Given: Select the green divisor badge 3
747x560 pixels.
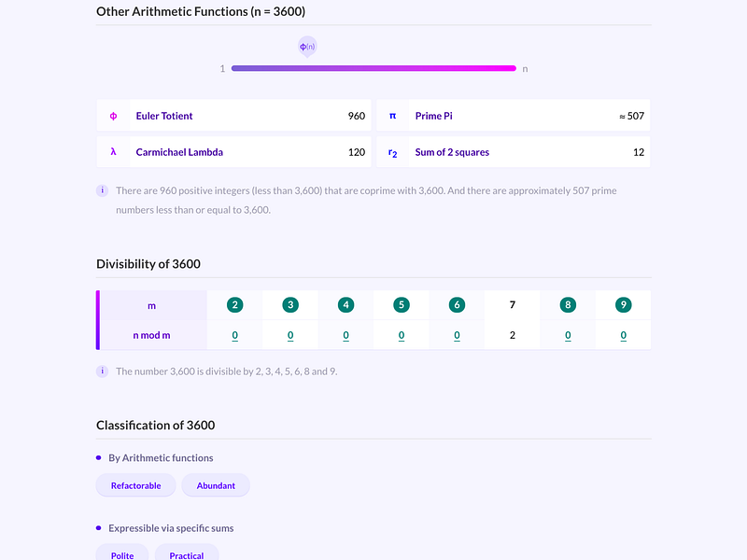Looking at the screenshot, I should [x=289, y=304].
